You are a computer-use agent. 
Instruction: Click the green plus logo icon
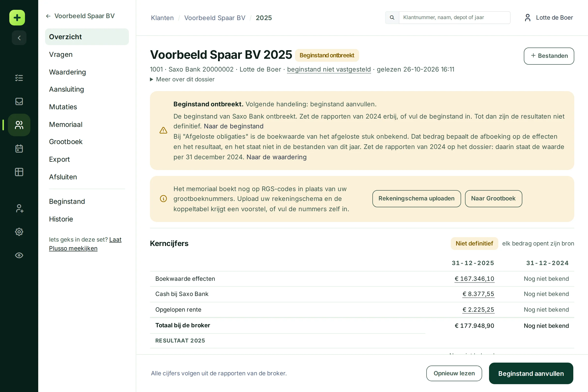[17, 17]
